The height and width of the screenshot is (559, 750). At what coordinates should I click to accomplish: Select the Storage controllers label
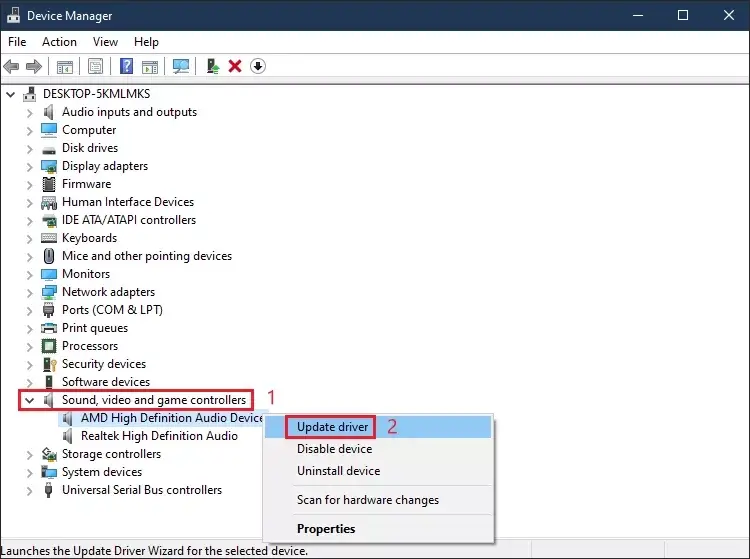click(x=111, y=454)
